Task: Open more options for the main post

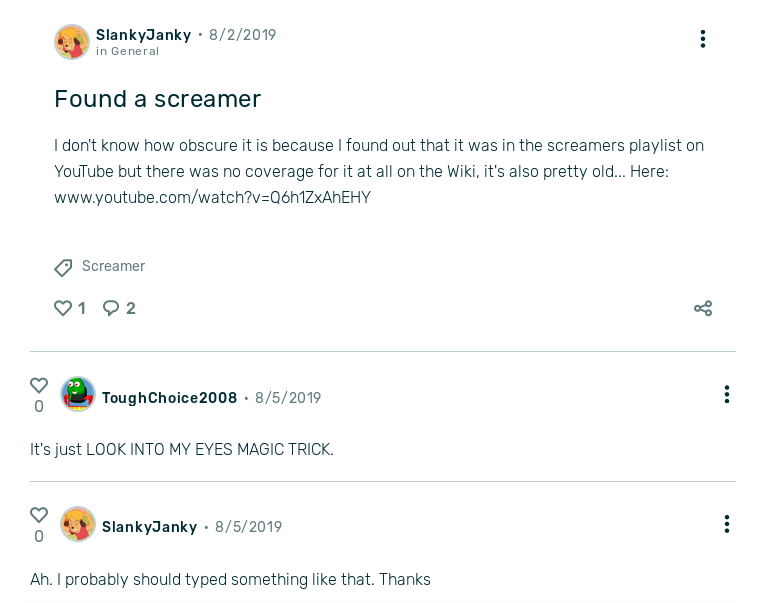Action: point(703,39)
